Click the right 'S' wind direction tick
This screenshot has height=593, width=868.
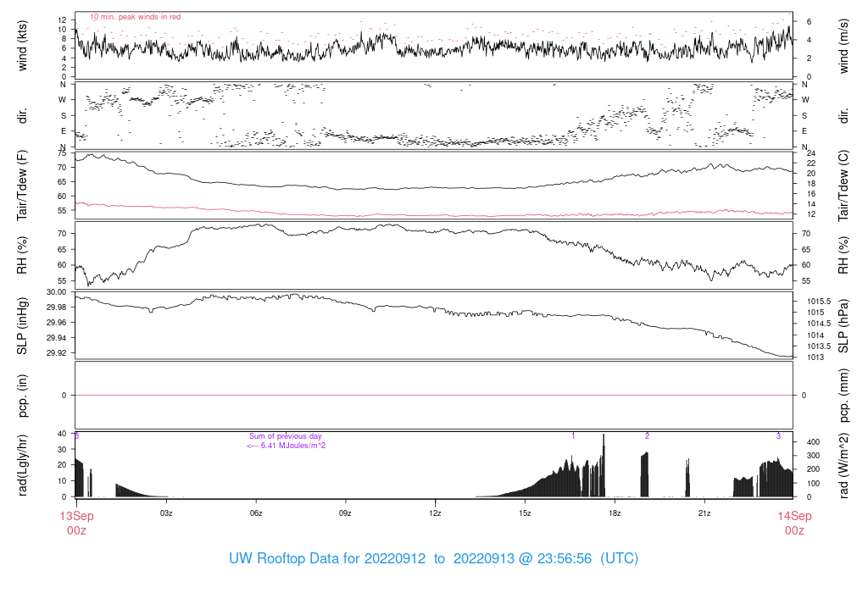click(804, 116)
